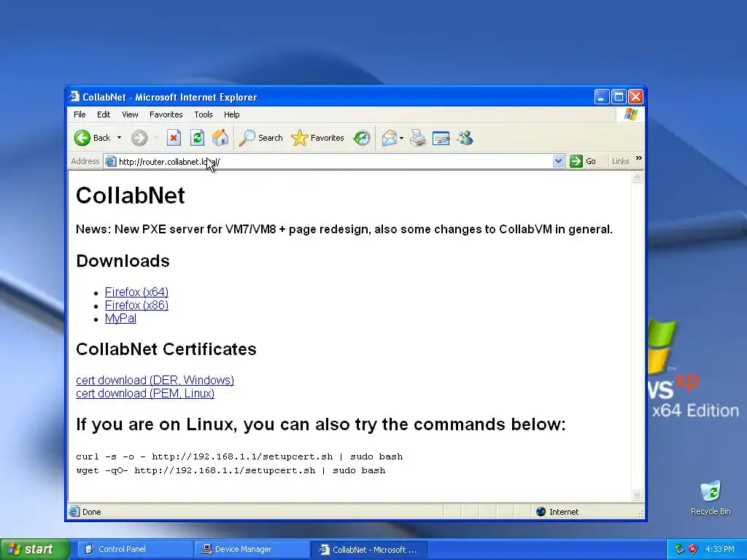Switch to Control Panel taskbar button
The image size is (747, 560).
[134, 550]
